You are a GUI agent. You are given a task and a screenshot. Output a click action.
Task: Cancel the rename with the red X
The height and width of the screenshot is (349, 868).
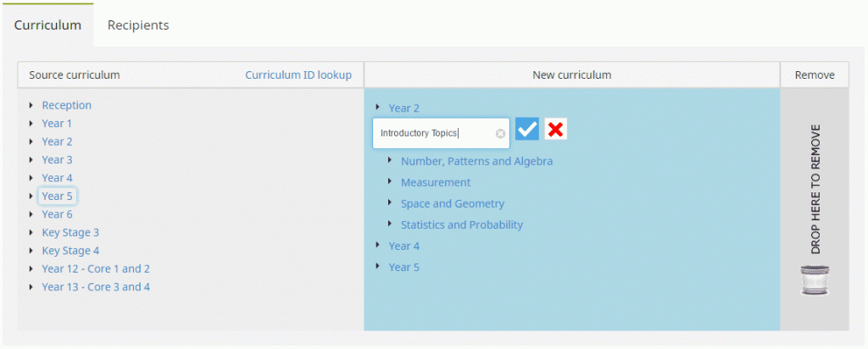coord(556,130)
